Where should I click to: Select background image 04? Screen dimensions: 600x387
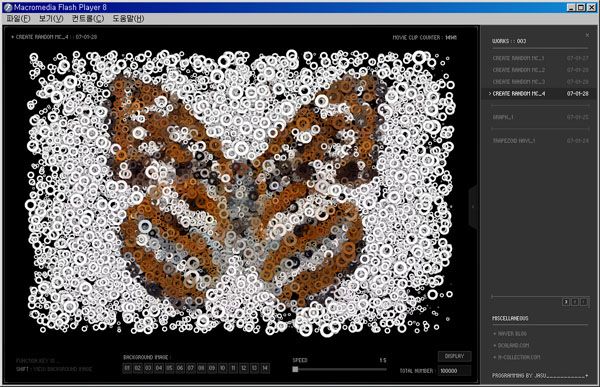click(x=159, y=368)
